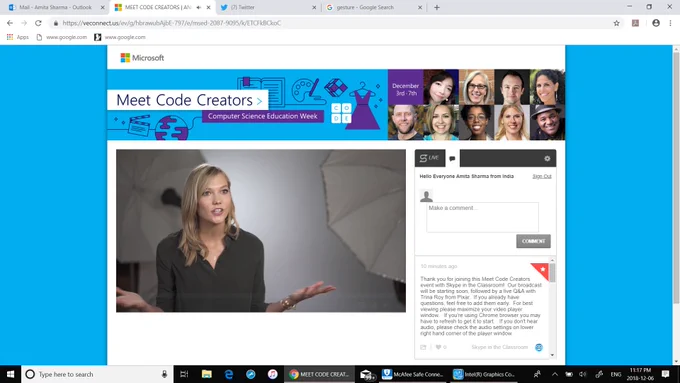
Task: Focus the Make a comment text box
Action: pyautogui.click(x=482, y=217)
